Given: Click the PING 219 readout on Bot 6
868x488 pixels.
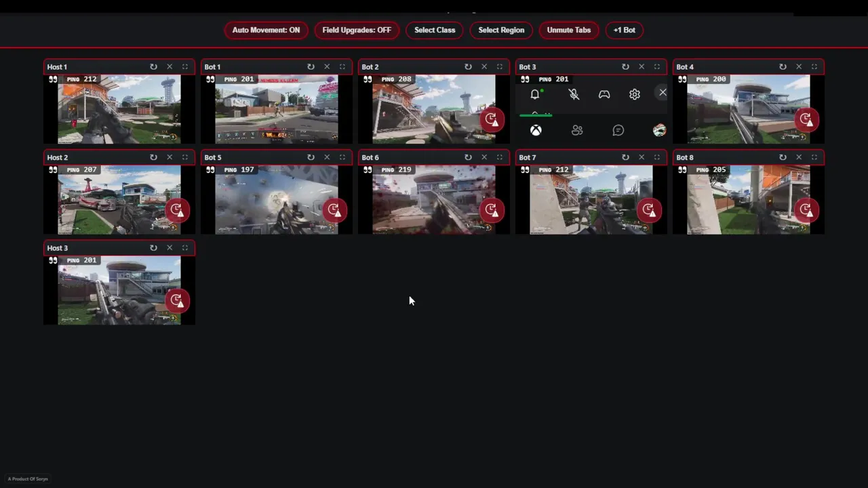Looking at the screenshot, I should (396, 169).
